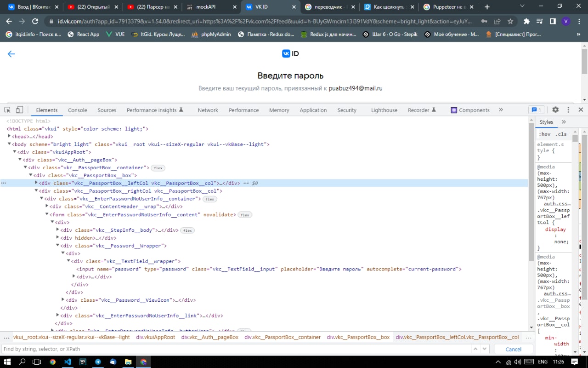588x368 pixels.
Task: Open the 1 issue message badge
Action: pyautogui.click(x=536, y=110)
